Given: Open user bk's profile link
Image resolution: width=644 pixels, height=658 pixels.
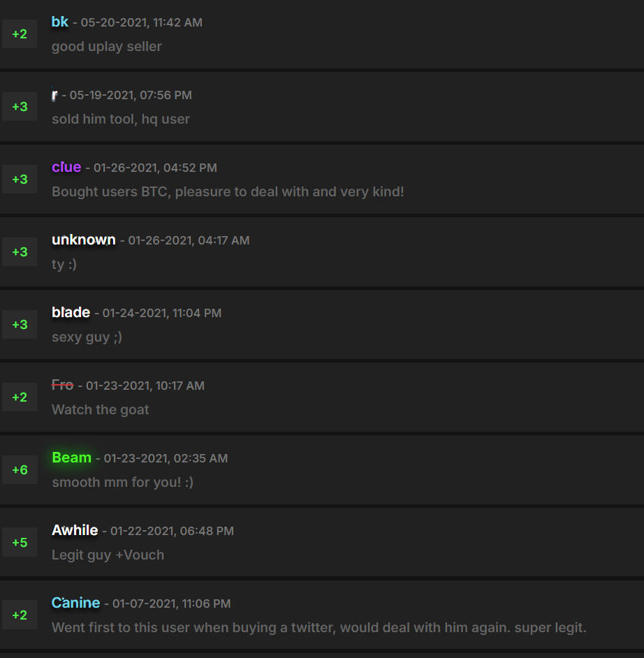Looking at the screenshot, I should (60, 22).
